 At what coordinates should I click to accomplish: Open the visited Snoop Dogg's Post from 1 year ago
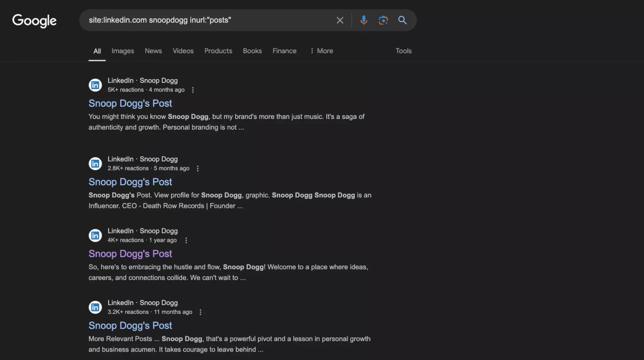[x=130, y=254]
